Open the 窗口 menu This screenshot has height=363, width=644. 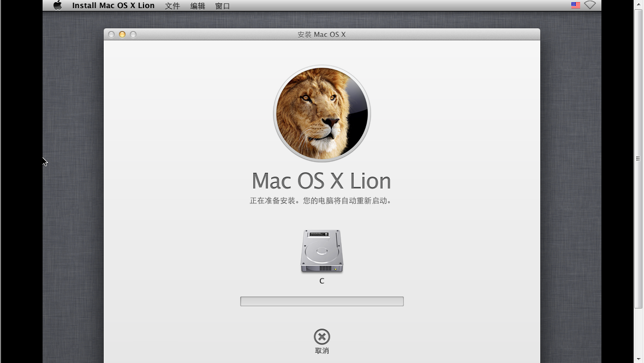[x=223, y=6]
